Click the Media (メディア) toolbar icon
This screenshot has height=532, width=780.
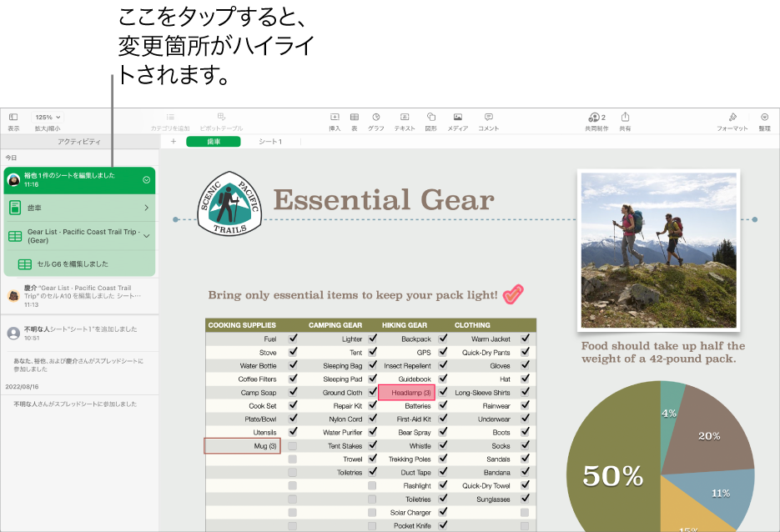point(458,118)
